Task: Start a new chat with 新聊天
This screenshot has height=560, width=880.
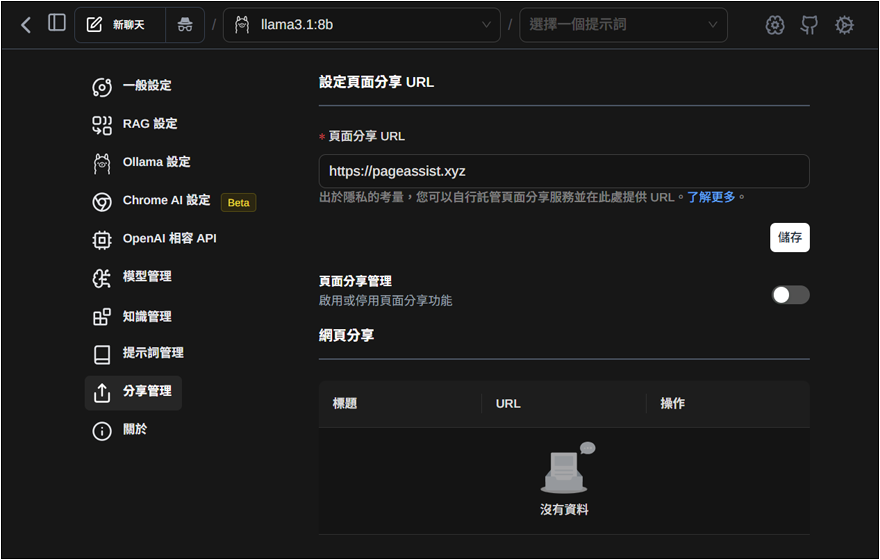Action: (120, 25)
